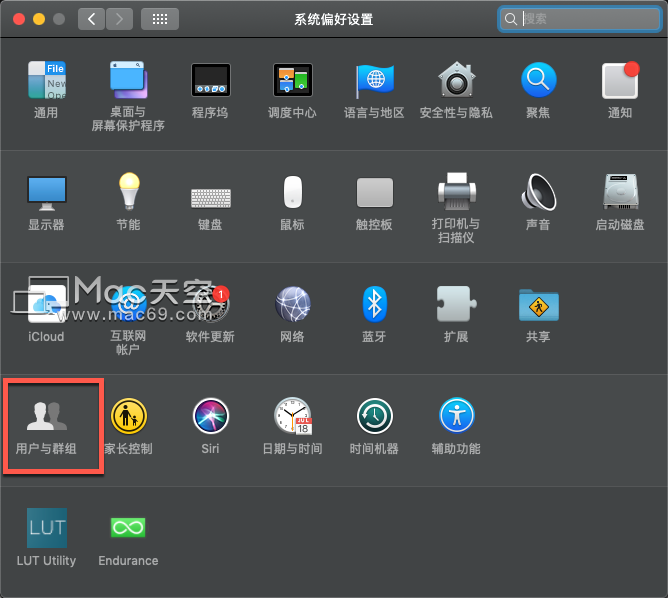Go forward with the right arrow button
The image size is (668, 598).
[x=120, y=19]
